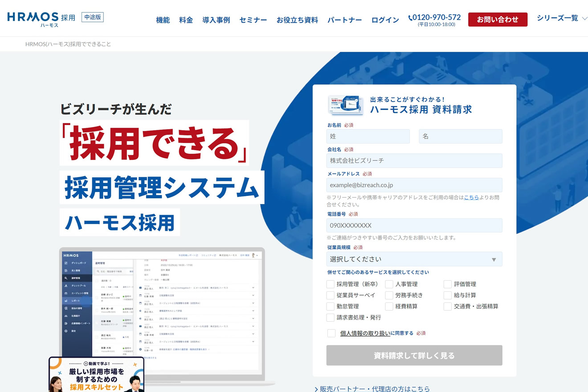
Task: Open the こちら link for free-mail users
Action: 471,197
